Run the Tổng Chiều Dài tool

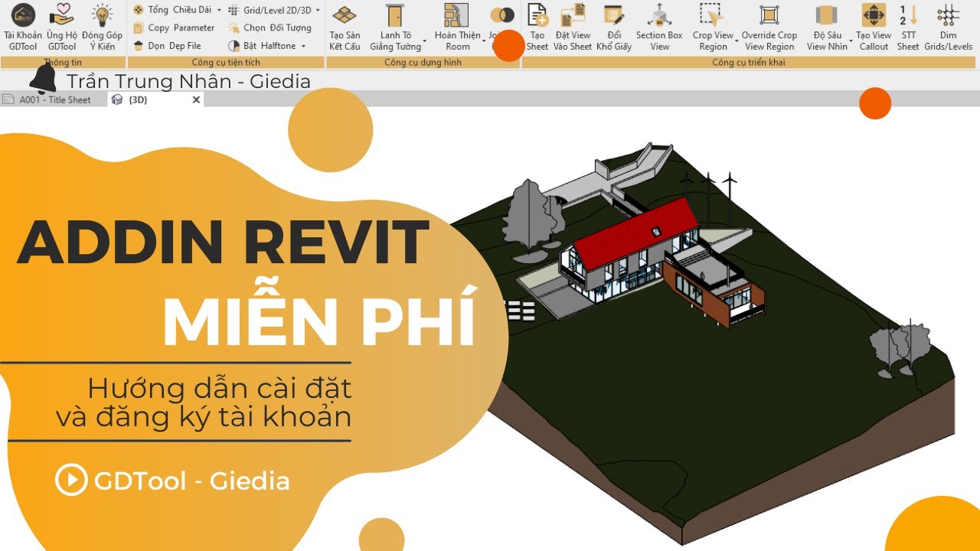tap(172, 10)
